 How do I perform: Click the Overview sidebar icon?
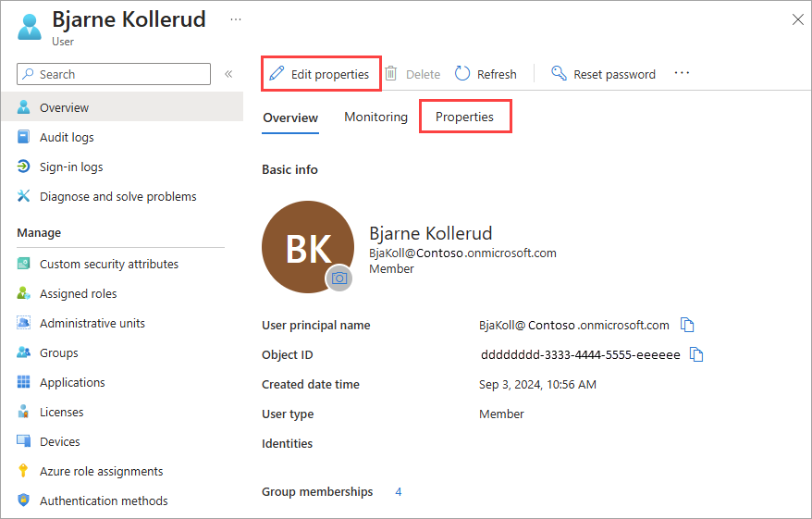24,107
